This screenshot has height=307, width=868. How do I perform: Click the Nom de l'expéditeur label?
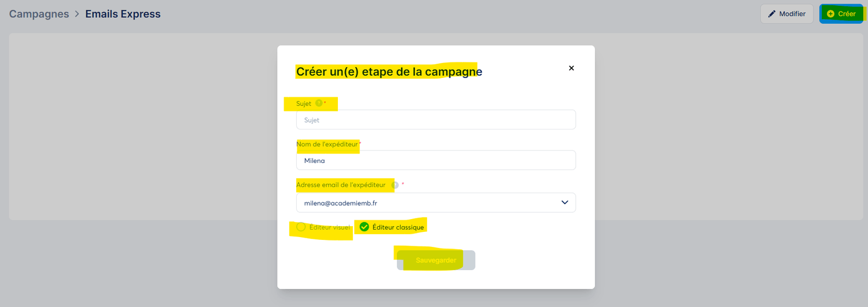coord(327,144)
